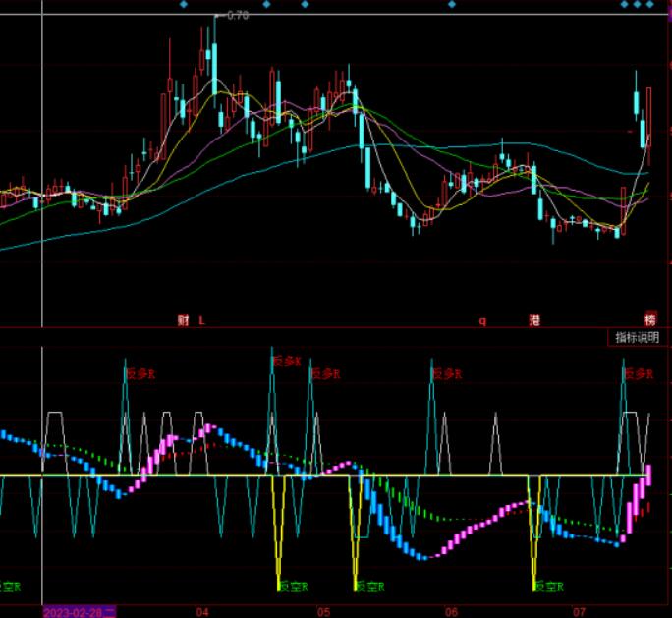672x618 pixels.
Task: Click the leftmost blue diamond at chart top
Action: pos(183,5)
